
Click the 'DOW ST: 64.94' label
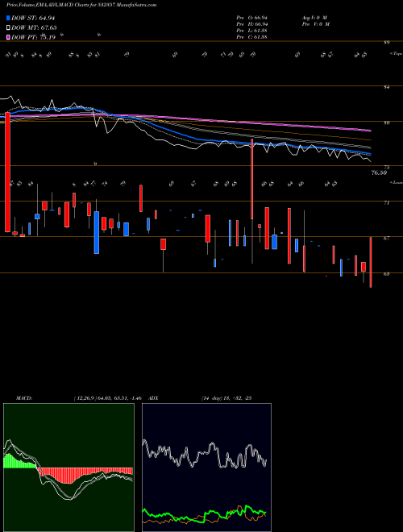33,18
